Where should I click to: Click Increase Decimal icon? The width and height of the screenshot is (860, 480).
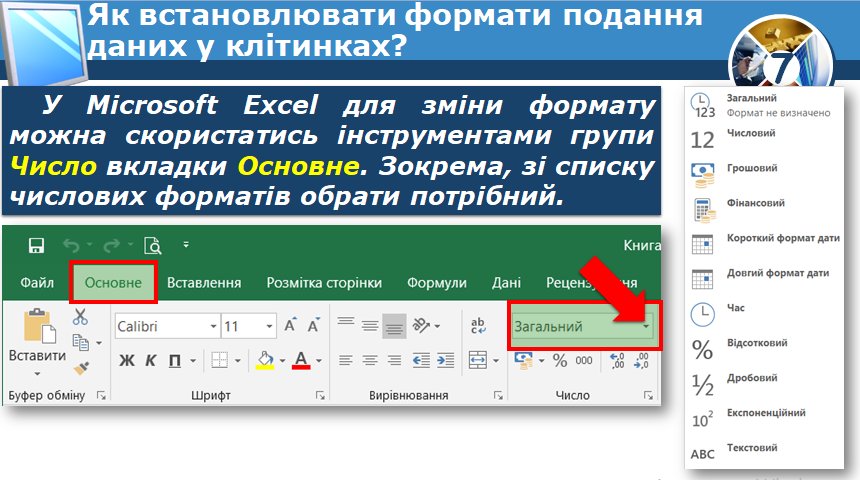[x=618, y=360]
